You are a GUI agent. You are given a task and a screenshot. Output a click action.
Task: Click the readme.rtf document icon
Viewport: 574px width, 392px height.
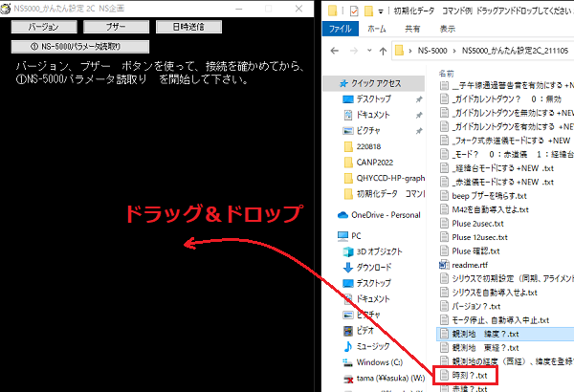(x=444, y=265)
